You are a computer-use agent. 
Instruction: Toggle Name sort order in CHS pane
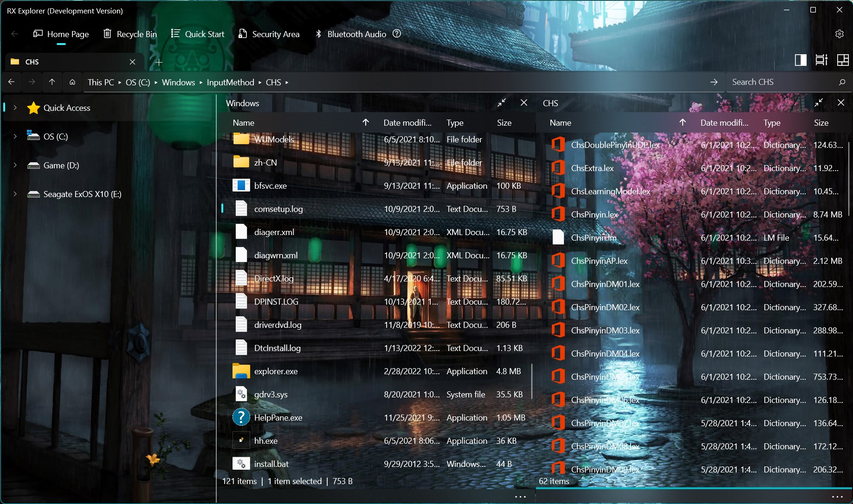click(683, 122)
